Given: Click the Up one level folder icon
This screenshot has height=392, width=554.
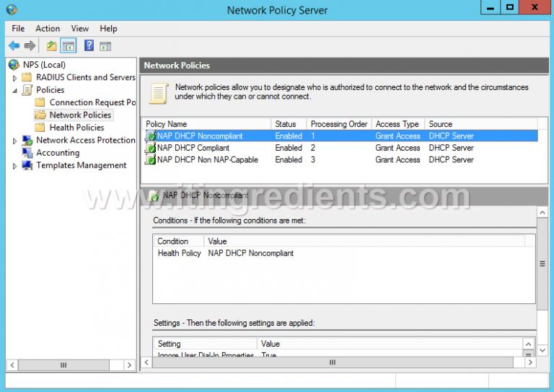Looking at the screenshot, I should click(x=52, y=46).
